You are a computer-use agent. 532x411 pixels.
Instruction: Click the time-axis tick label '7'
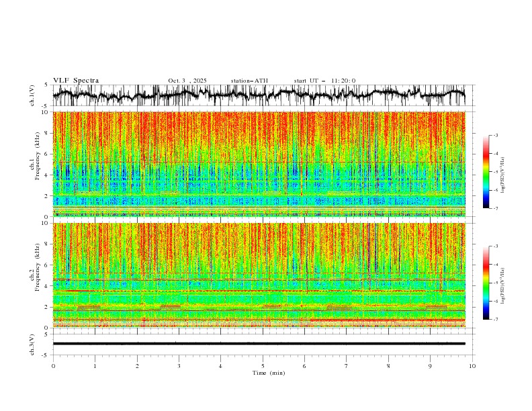346,366
